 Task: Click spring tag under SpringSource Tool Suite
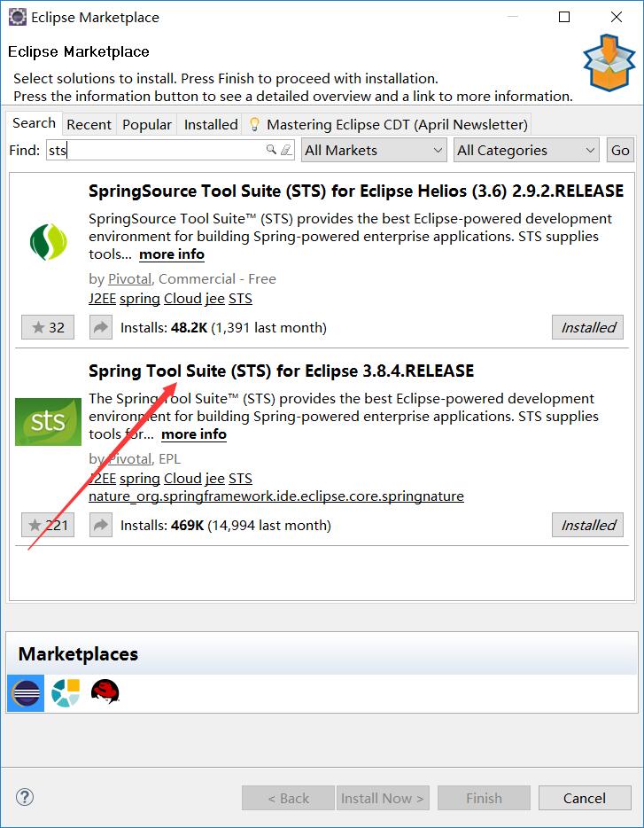140,299
